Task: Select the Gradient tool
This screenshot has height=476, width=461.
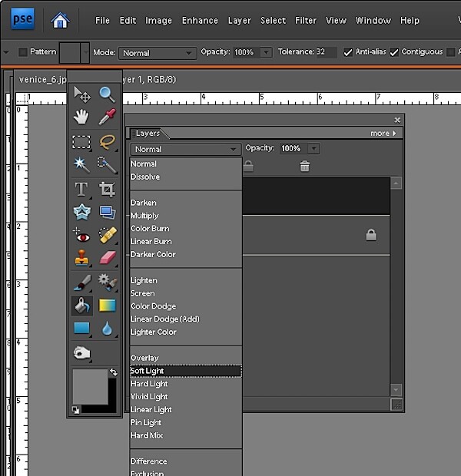Action: (x=108, y=306)
